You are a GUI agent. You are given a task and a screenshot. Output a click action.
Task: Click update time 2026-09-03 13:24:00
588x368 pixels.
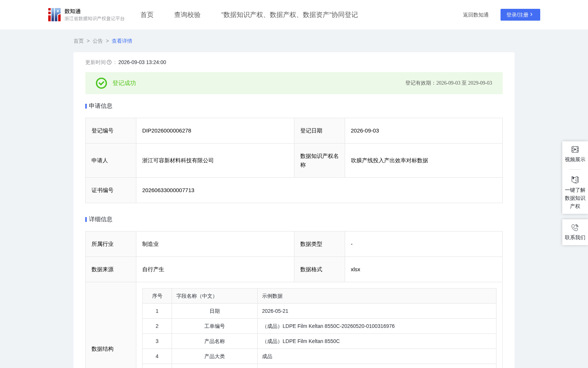(142, 62)
